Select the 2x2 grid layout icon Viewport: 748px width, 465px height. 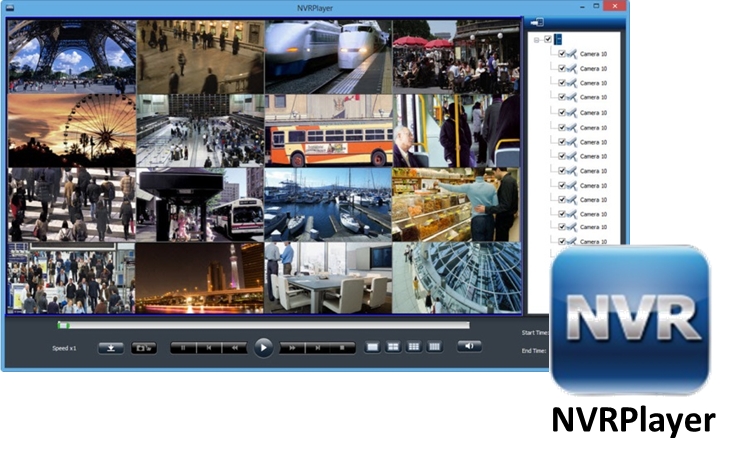[393, 346]
